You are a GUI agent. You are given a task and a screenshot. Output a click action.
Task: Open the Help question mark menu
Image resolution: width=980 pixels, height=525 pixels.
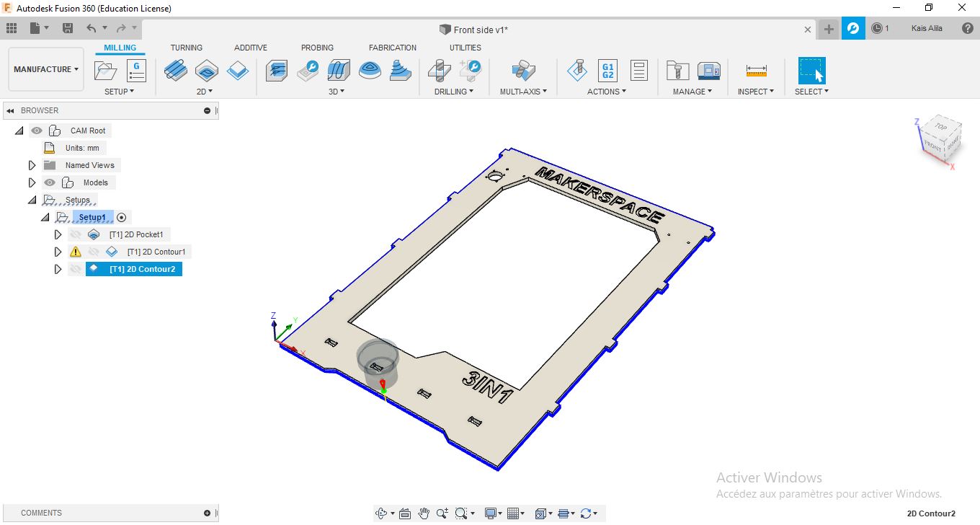pyautogui.click(x=968, y=28)
